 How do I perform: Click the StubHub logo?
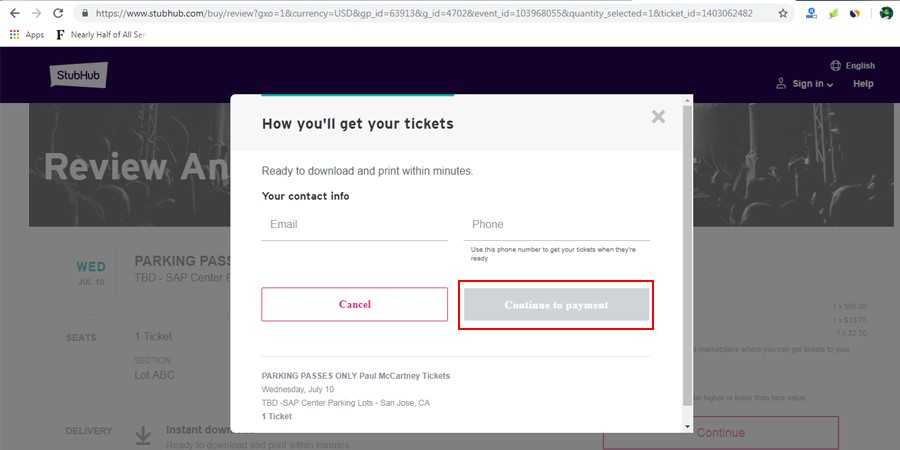78,76
